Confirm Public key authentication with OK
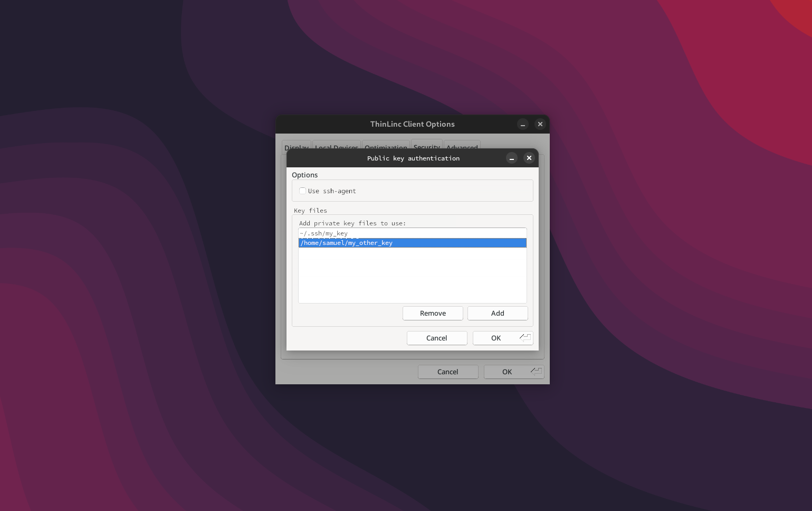Viewport: 812px width, 511px height. pyautogui.click(x=503, y=338)
